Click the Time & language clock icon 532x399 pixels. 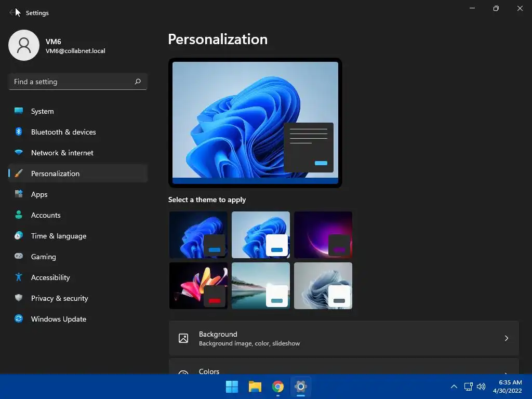(x=19, y=235)
